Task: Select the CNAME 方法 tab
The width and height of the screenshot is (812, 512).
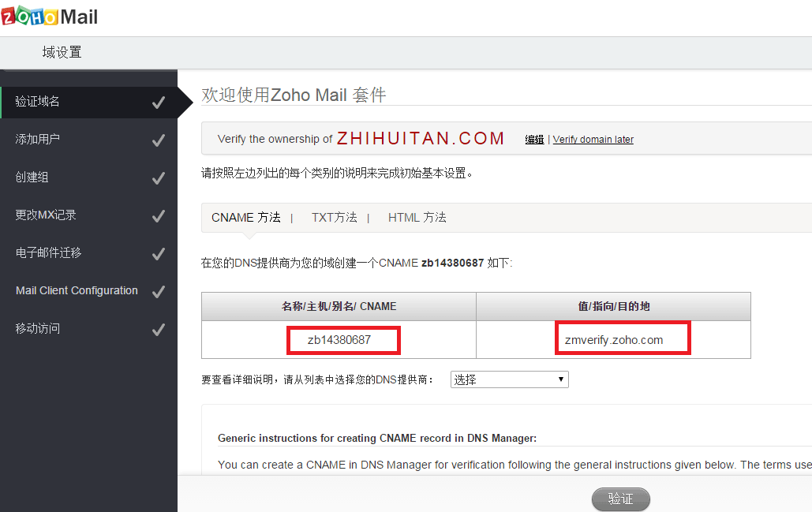Action: 246,218
